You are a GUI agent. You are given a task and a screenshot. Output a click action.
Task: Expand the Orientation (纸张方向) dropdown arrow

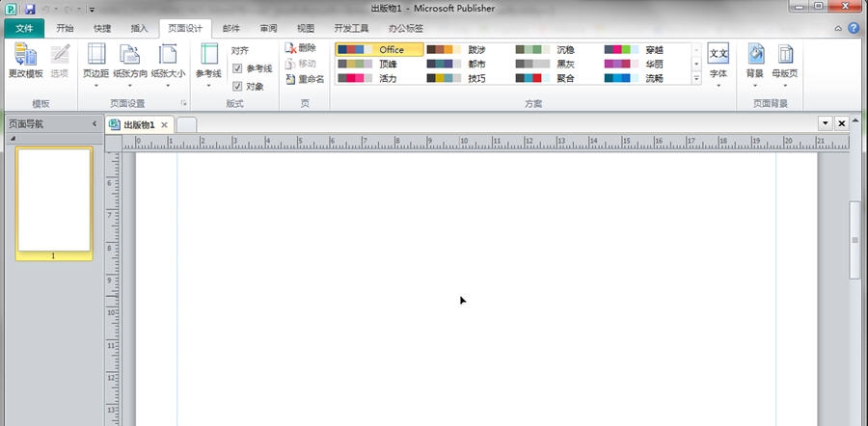[130, 86]
